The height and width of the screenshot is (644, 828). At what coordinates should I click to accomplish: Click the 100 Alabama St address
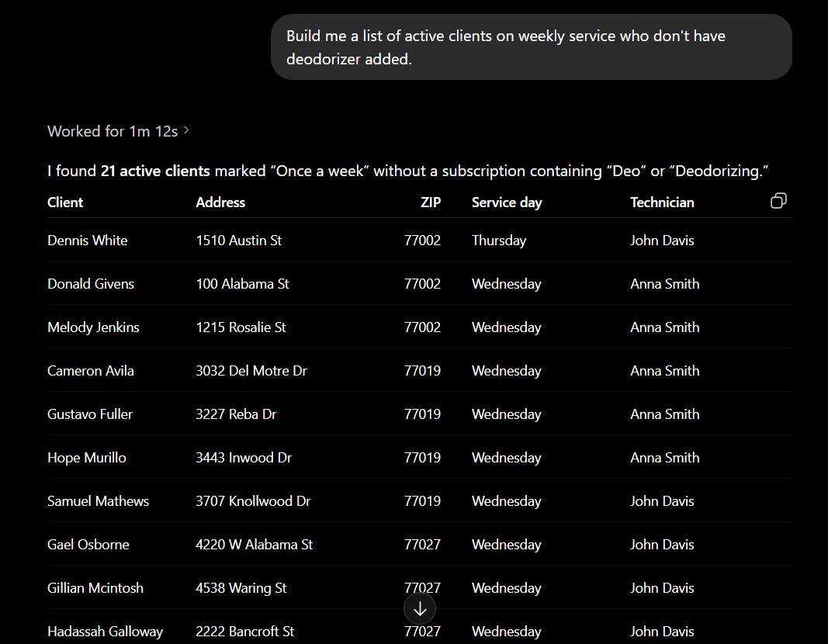pos(242,283)
